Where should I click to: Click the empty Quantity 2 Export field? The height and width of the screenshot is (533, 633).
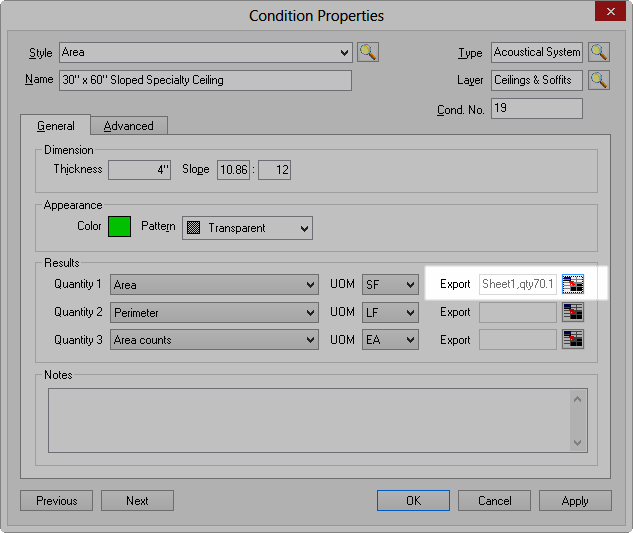point(518,312)
